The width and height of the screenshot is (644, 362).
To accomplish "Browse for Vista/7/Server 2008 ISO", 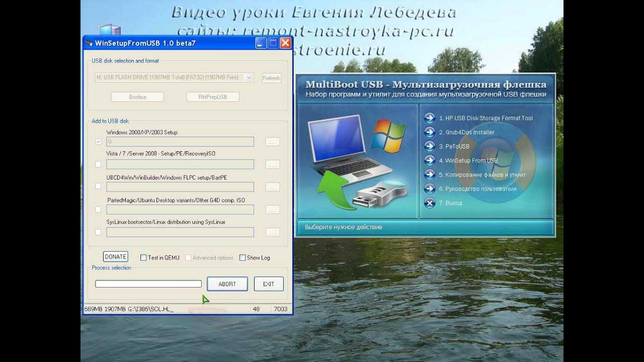I will (272, 164).
